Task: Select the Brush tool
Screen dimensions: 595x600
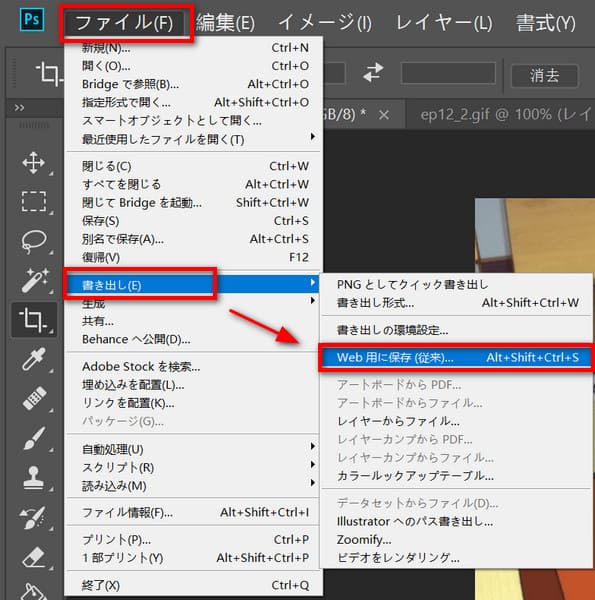Action: (x=34, y=438)
